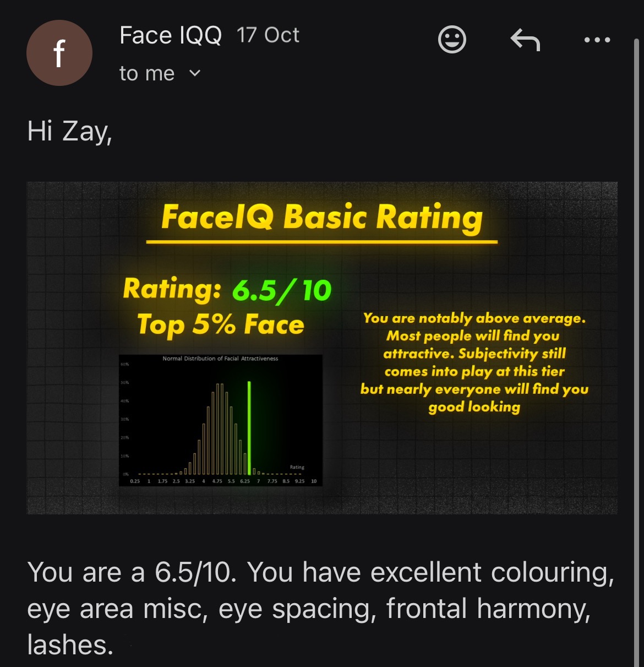Open the Face IQQ sender name
Screen dimensions: 644x667
pos(171,36)
